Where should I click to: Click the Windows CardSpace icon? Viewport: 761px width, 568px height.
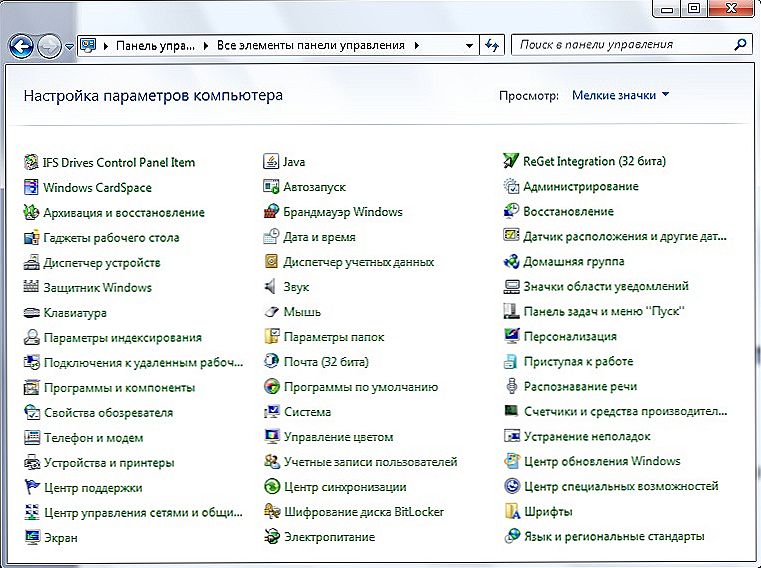coord(31,187)
